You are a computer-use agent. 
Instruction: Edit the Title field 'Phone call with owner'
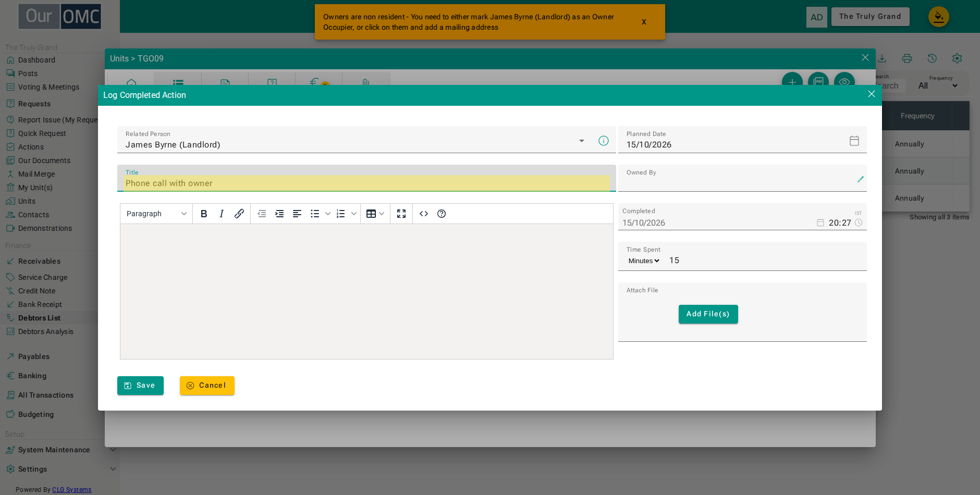pos(366,183)
